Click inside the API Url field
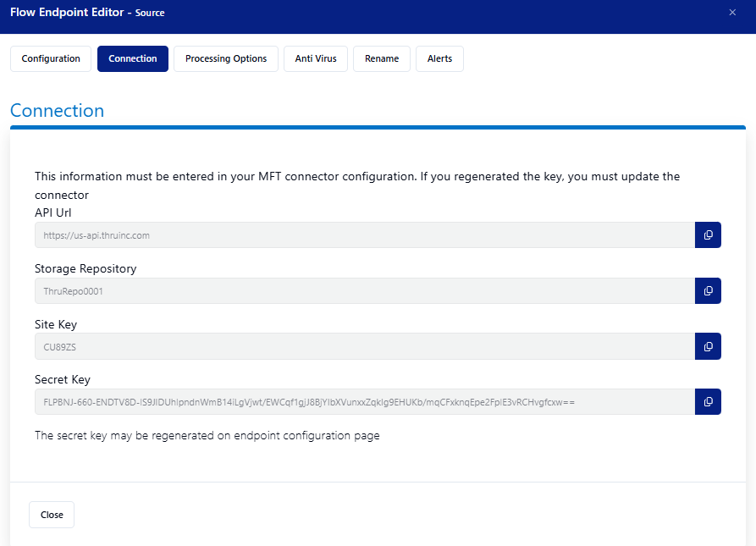Image resolution: width=756 pixels, height=546 pixels. (364, 235)
